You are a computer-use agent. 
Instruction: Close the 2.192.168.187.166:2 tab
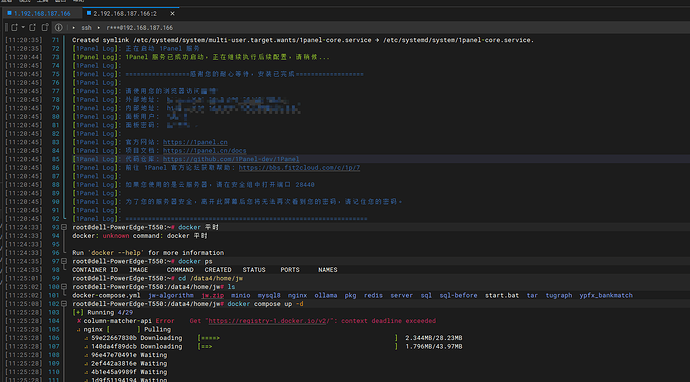(172, 14)
